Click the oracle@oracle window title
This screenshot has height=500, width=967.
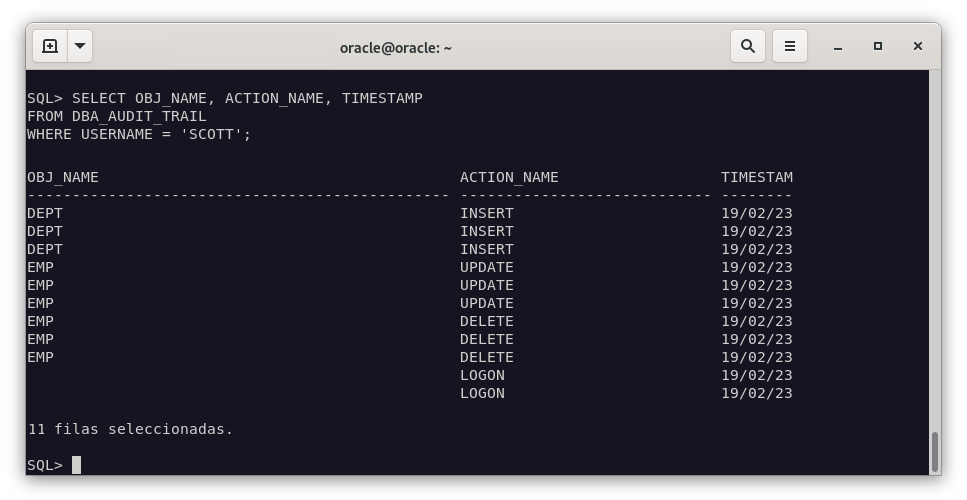point(395,47)
